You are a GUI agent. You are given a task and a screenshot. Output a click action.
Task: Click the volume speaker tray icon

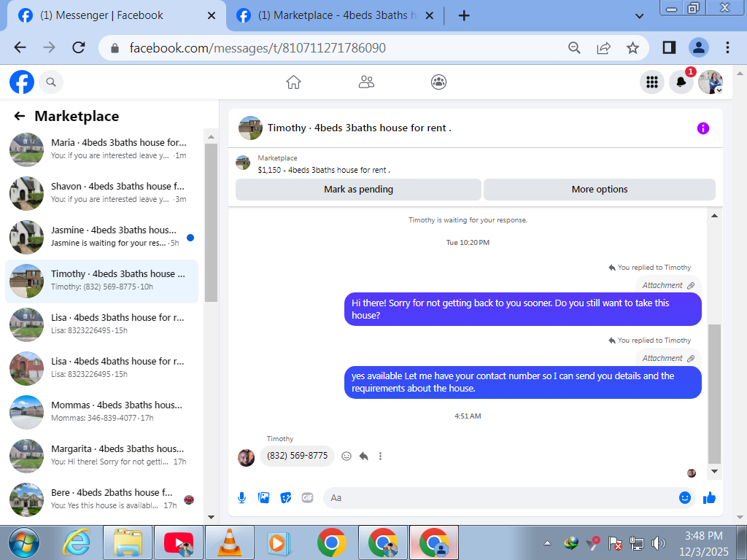(659, 542)
